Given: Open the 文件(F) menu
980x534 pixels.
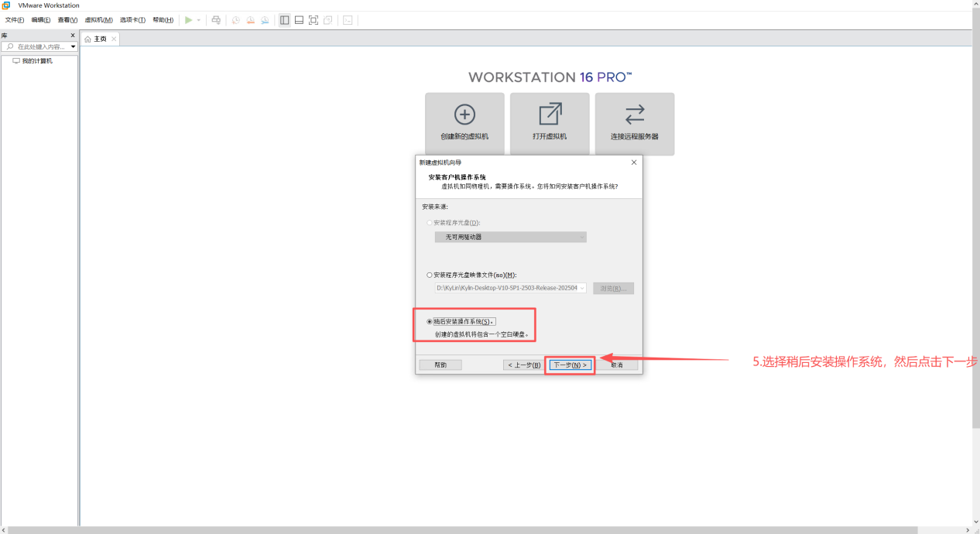Looking at the screenshot, I should tap(15, 20).
